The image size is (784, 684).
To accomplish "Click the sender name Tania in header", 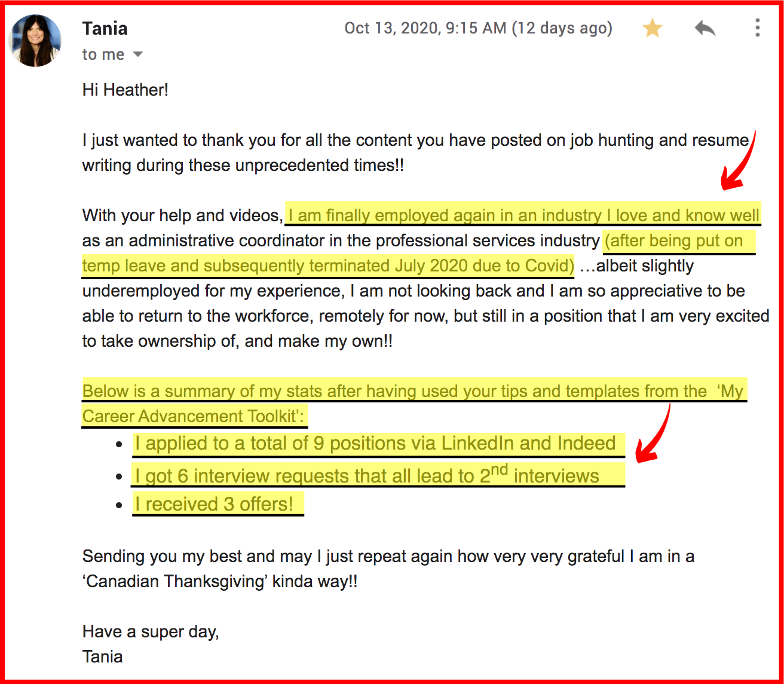I will [105, 28].
